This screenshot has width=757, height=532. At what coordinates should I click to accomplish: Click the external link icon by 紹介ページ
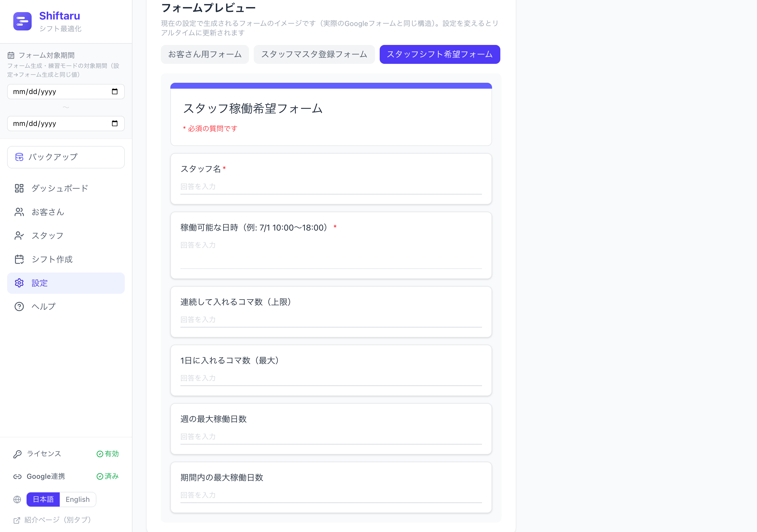point(17,520)
